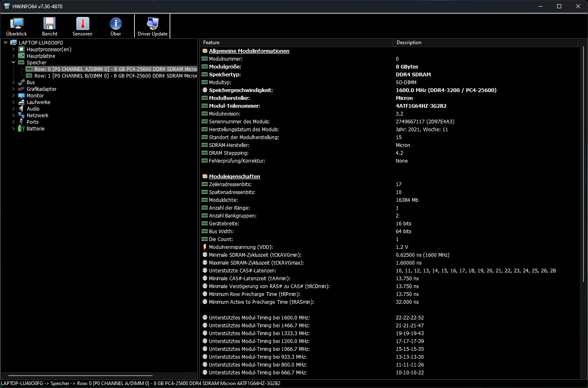
Task: Expand the Monitor tree node
Action: [13, 95]
